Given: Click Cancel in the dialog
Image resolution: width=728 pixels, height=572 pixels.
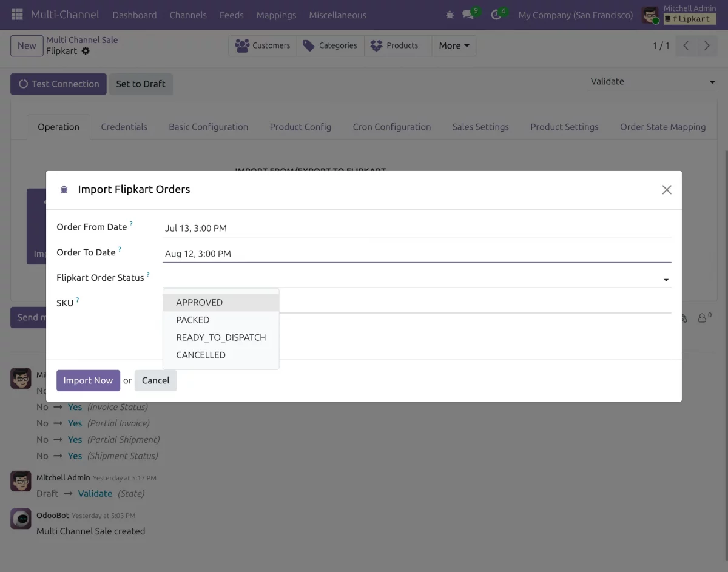Looking at the screenshot, I should point(155,380).
